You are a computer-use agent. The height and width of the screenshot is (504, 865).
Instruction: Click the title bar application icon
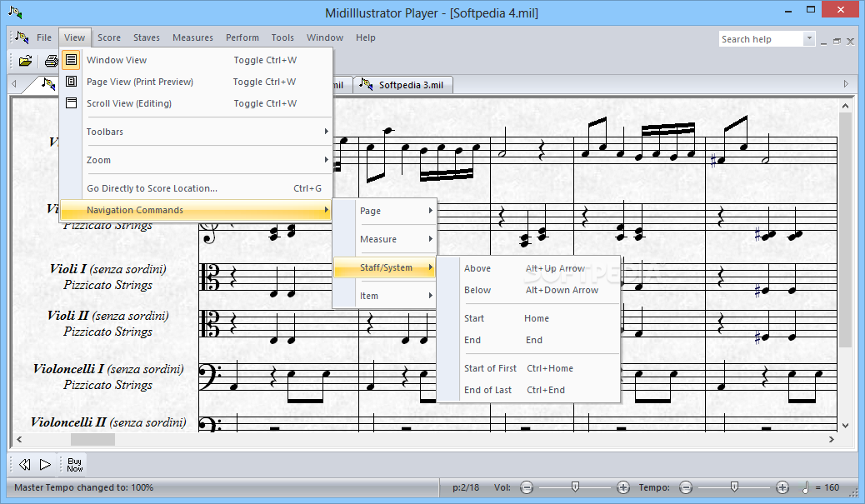click(x=16, y=12)
